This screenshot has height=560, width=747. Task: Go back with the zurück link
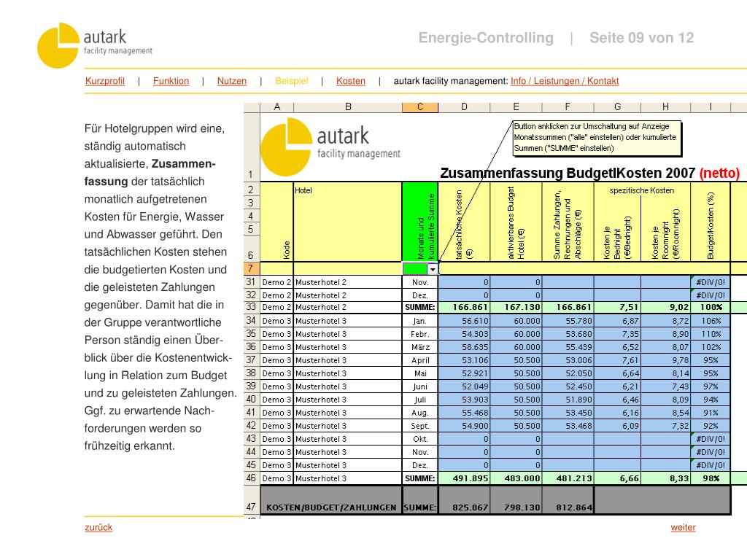click(x=98, y=527)
